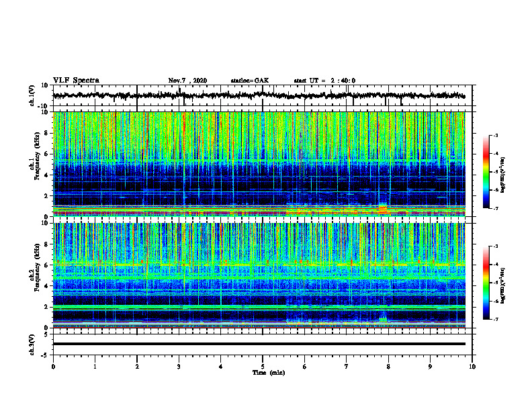Viewport: 532px width, 411px height.
Task: Click the ch.2 color bar log(PSD) label
Action: tap(503, 285)
